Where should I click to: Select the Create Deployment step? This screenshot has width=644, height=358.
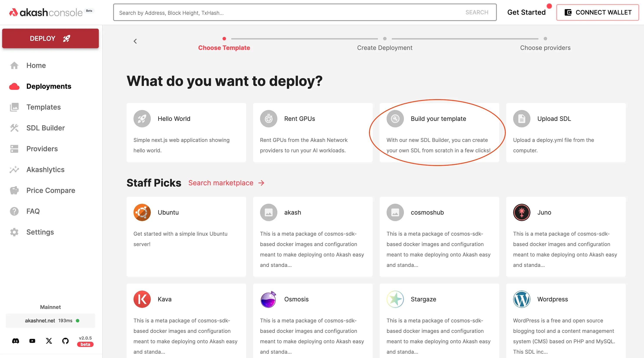[x=384, y=48]
